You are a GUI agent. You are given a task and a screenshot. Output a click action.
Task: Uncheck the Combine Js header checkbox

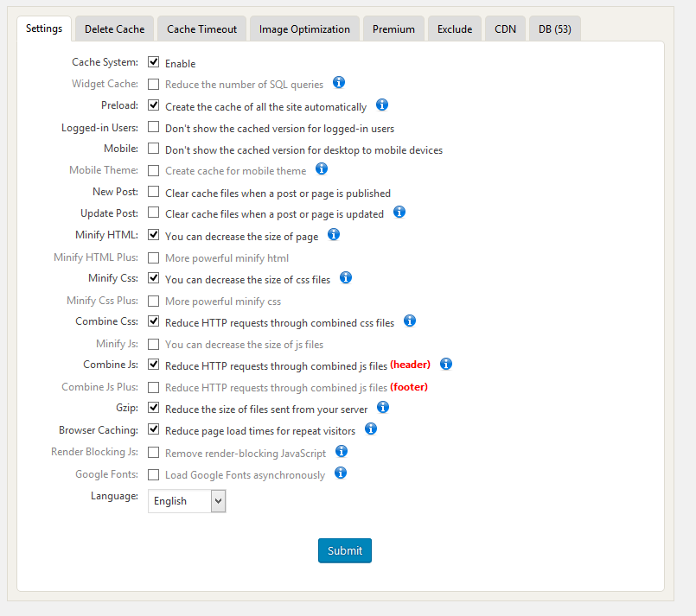pos(154,365)
